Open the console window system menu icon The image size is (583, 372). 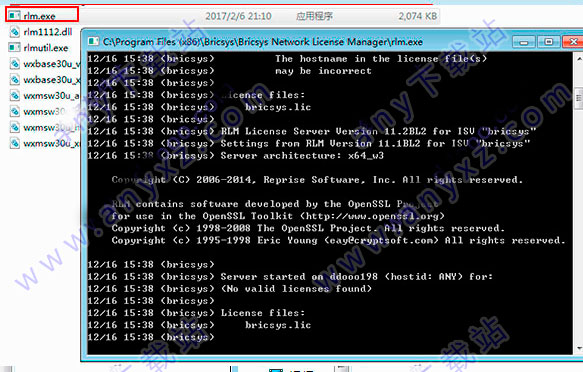click(93, 42)
